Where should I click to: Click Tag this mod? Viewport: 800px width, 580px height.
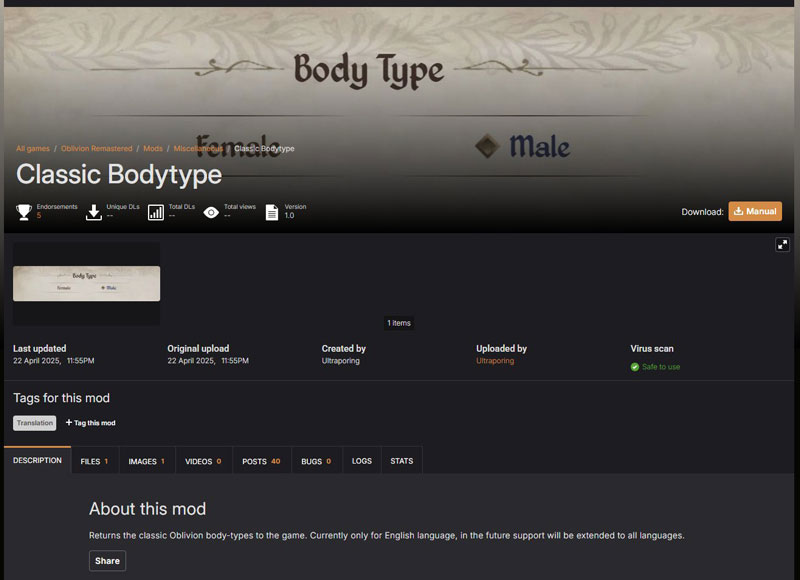click(x=90, y=423)
